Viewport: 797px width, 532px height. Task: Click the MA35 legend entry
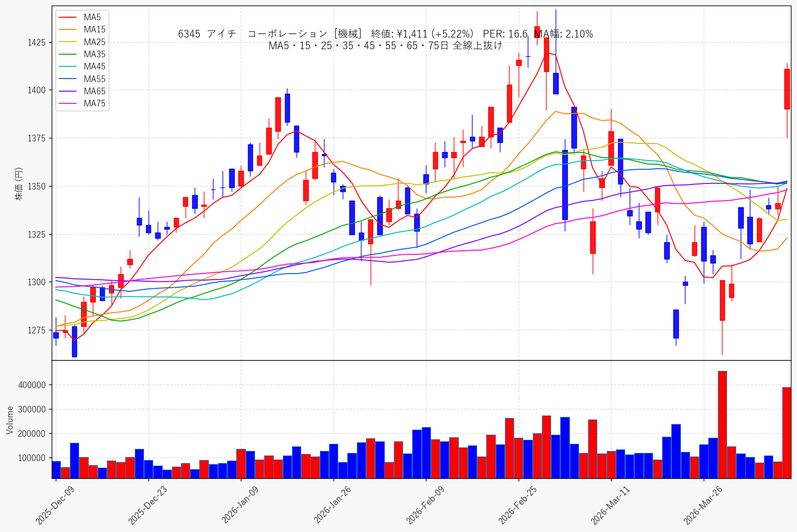82,54
